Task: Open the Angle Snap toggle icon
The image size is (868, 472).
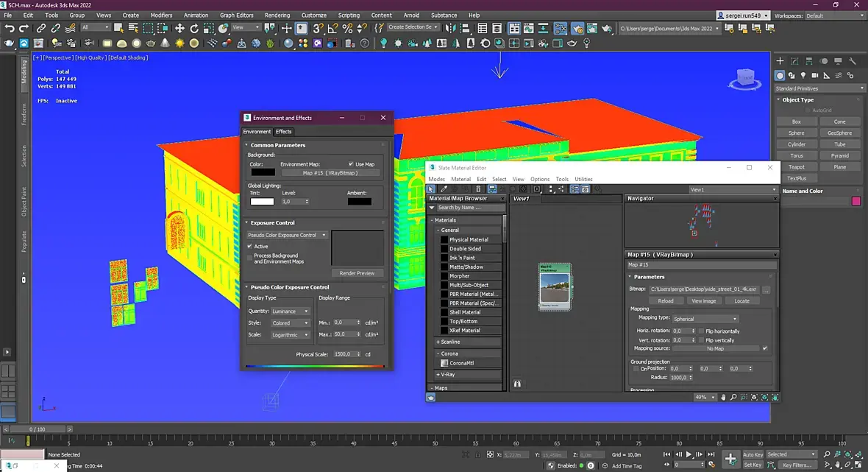Action: click(x=332, y=28)
